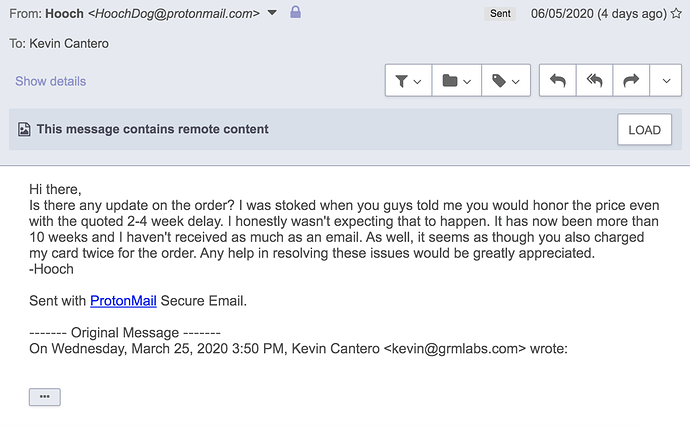This screenshot has width=690, height=427.
Task: Forward this email with the arrow icon
Action: 631,81
